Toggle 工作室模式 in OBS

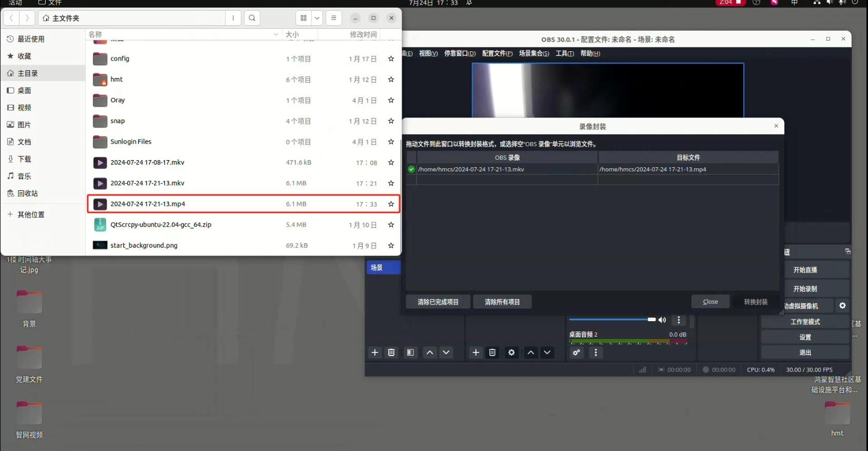pyautogui.click(x=805, y=322)
